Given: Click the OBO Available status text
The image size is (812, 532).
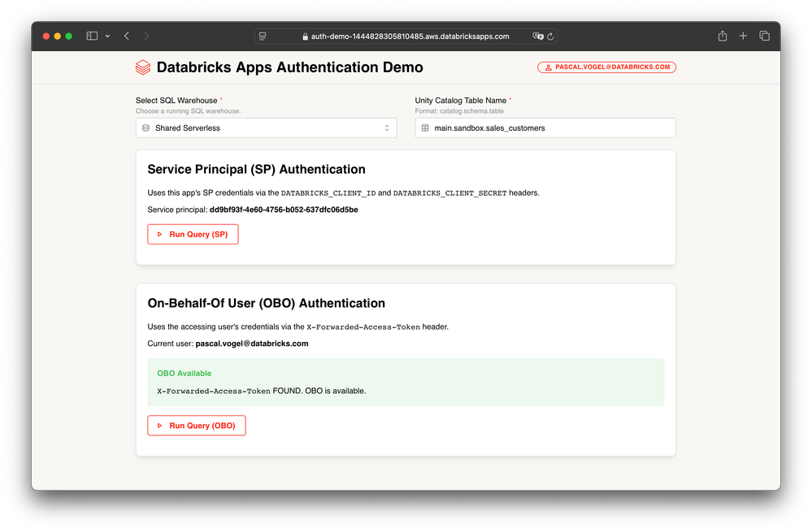Looking at the screenshot, I should coord(185,373).
